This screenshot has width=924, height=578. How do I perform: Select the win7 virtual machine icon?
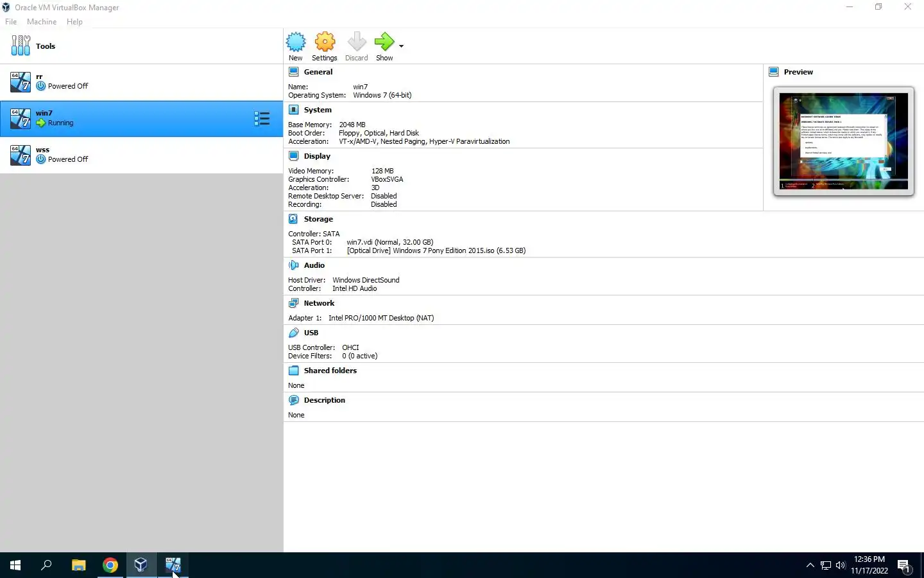(20, 118)
